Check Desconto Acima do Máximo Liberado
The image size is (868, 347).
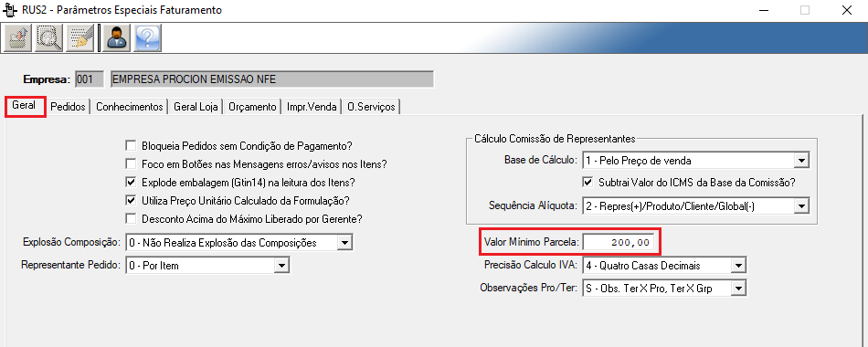tap(132, 218)
